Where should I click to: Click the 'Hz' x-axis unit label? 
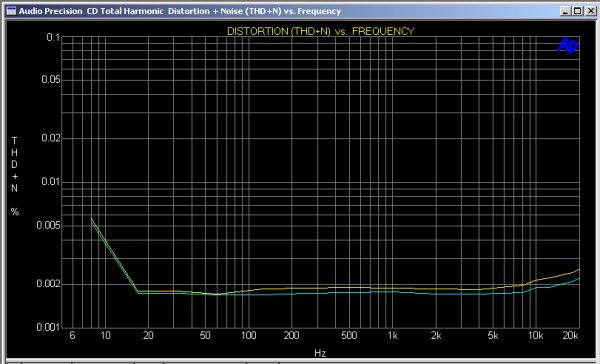click(320, 353)
